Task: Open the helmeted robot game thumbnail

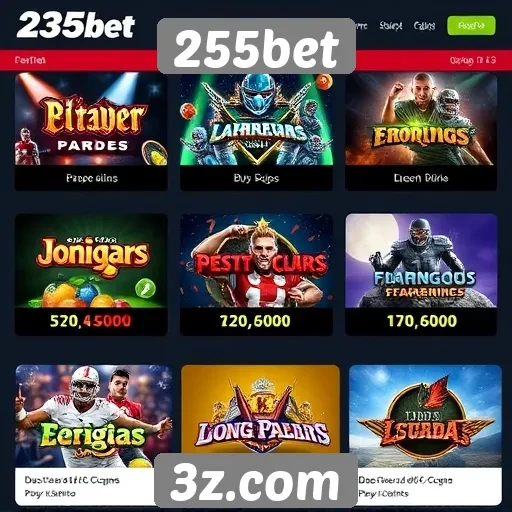Action: click(256, 119)
